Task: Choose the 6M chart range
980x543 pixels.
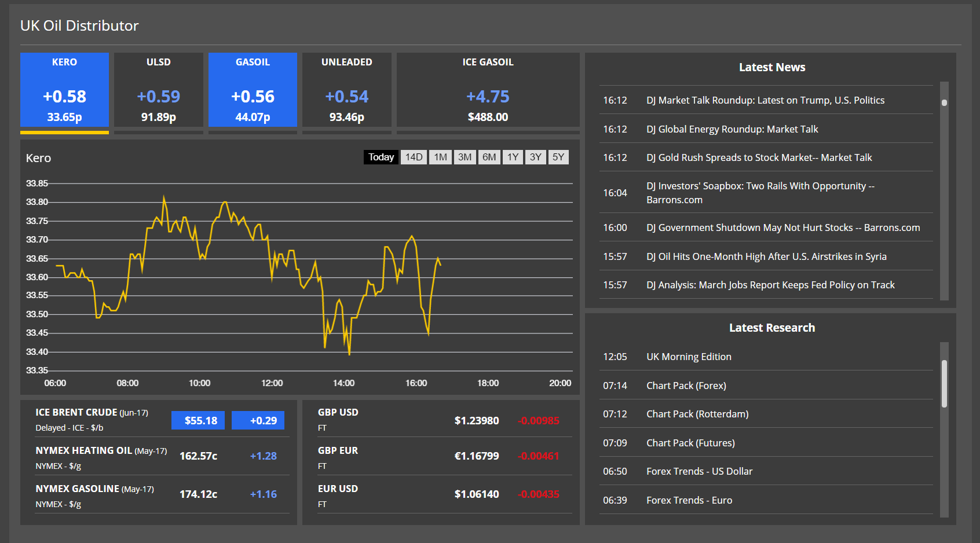Action: 489,157
